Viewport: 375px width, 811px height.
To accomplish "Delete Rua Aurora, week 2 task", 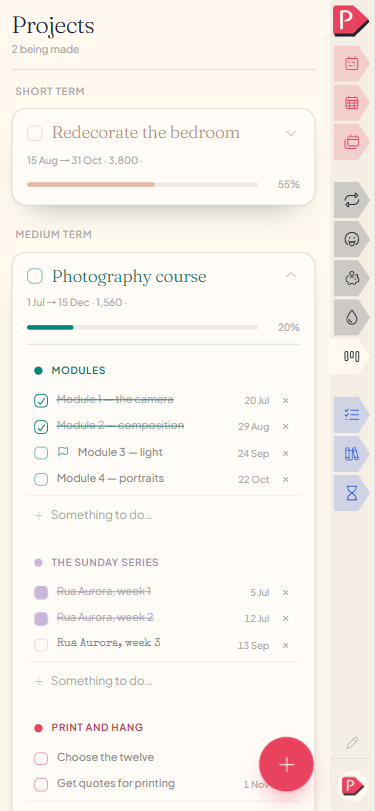I will 286,619.
